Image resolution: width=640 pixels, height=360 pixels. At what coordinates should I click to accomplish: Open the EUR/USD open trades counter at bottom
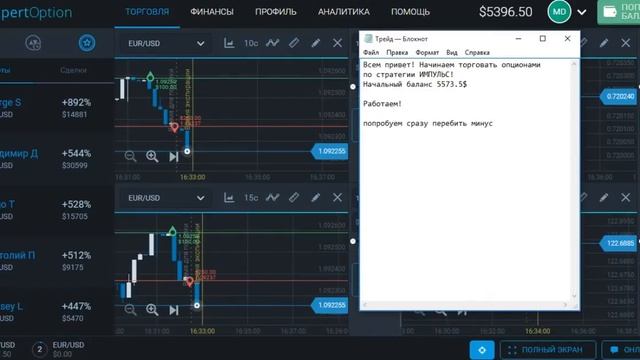58,349
